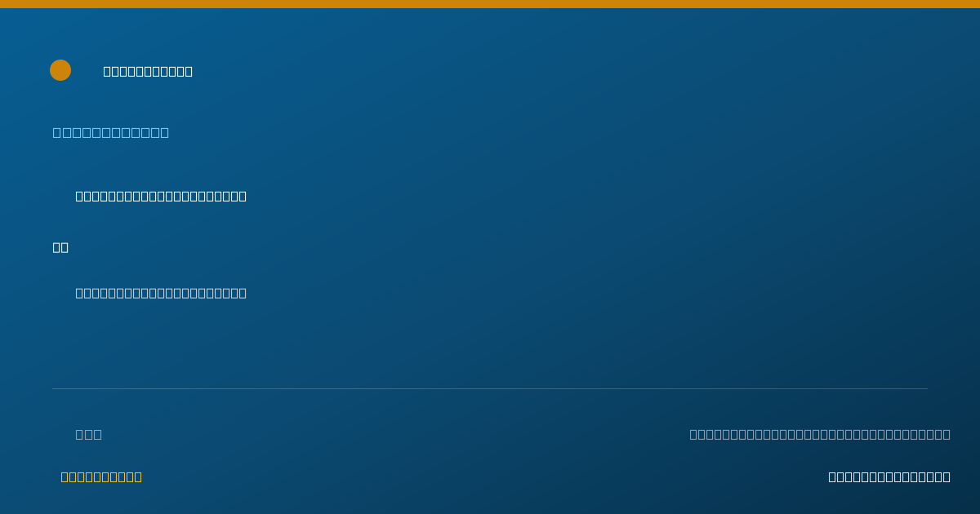Click the orange circle logo icon
Viewport: 980px width, 514px height.
(60, 70)
